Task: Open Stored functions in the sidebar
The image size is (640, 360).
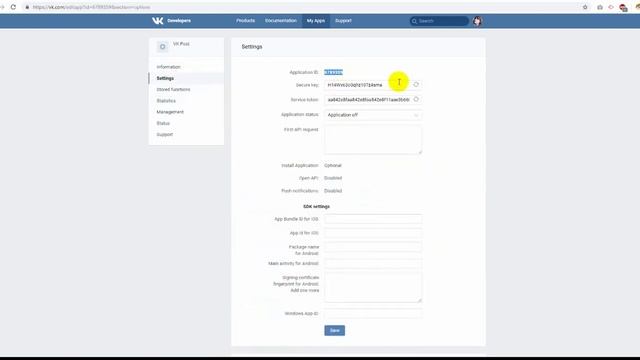Action: [x=173, y=89]
